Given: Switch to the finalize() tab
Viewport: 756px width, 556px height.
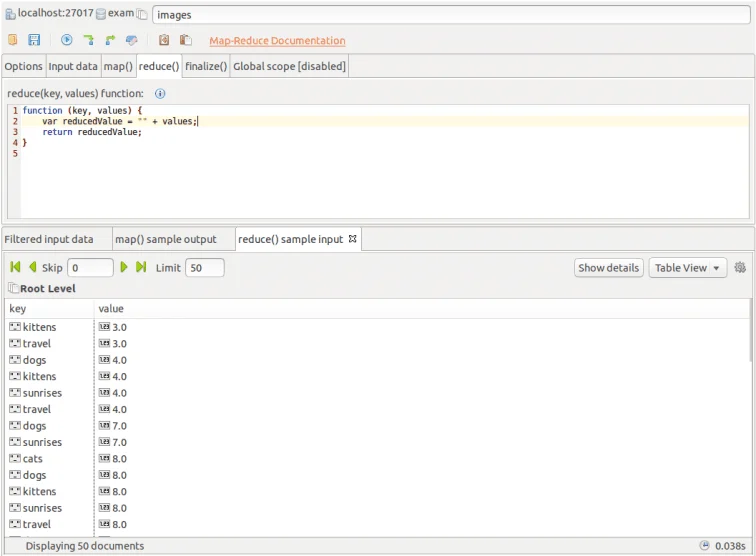Looking at the screenshot, I should point(206,66).
